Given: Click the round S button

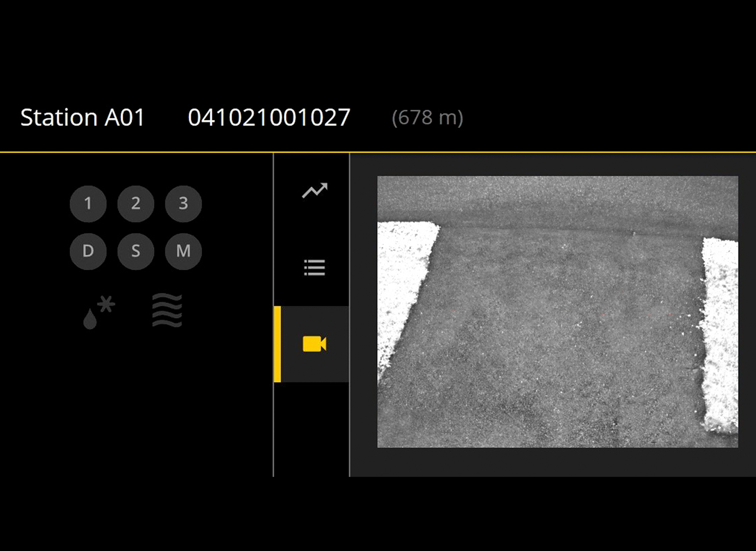Looking at the screenshot, I should point(136,251).
